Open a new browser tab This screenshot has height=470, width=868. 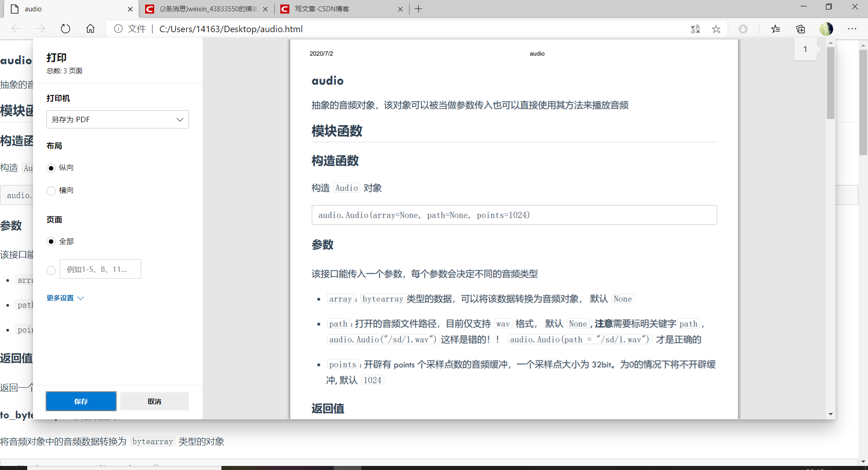(x=419, y=9)
